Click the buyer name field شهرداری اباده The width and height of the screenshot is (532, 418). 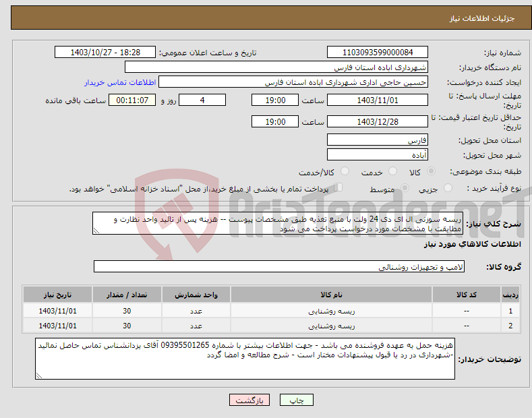click(x=276, y=67)
